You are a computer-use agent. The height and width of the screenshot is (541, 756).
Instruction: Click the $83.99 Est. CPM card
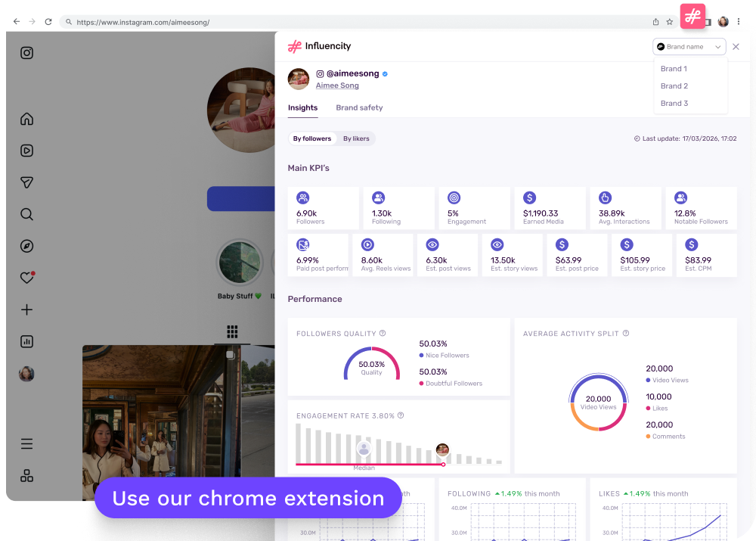(x=707, y=255)
